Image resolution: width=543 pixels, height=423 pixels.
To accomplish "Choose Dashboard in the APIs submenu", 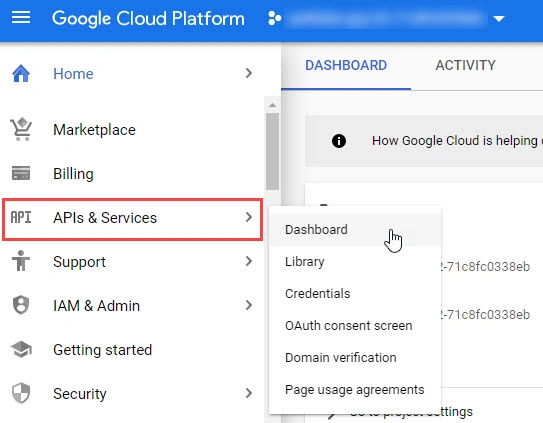I will 355,230.
